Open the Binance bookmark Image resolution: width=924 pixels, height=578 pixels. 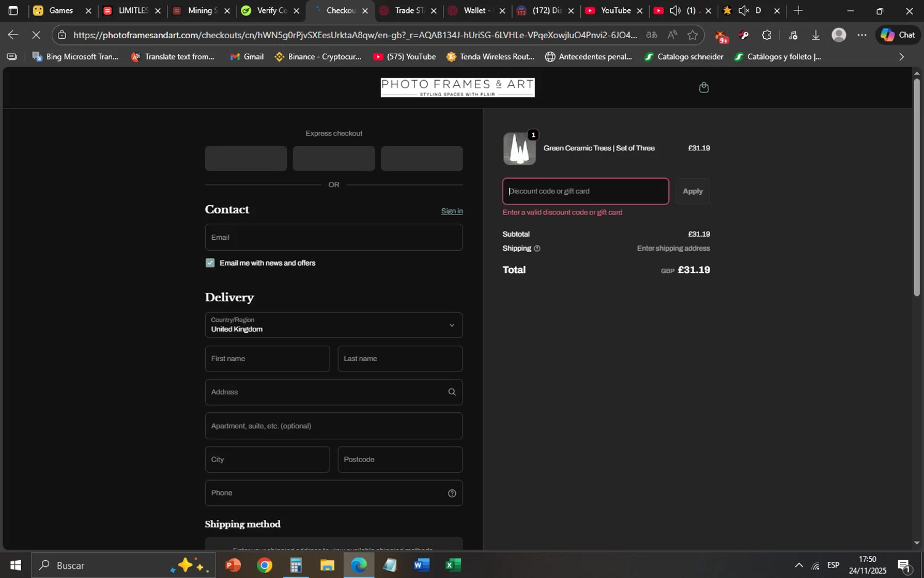click(x=318, y=57)
